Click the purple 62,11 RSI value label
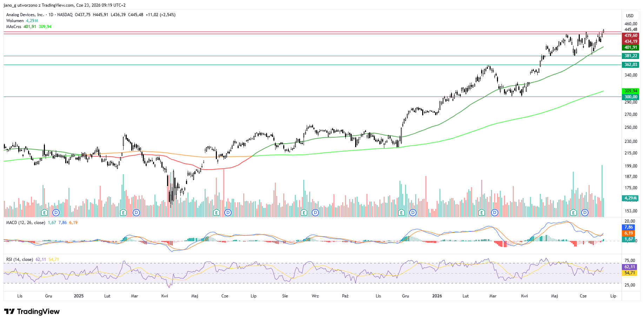The height and width of the screenshot is (322, 644). click(x=630, y=267)
